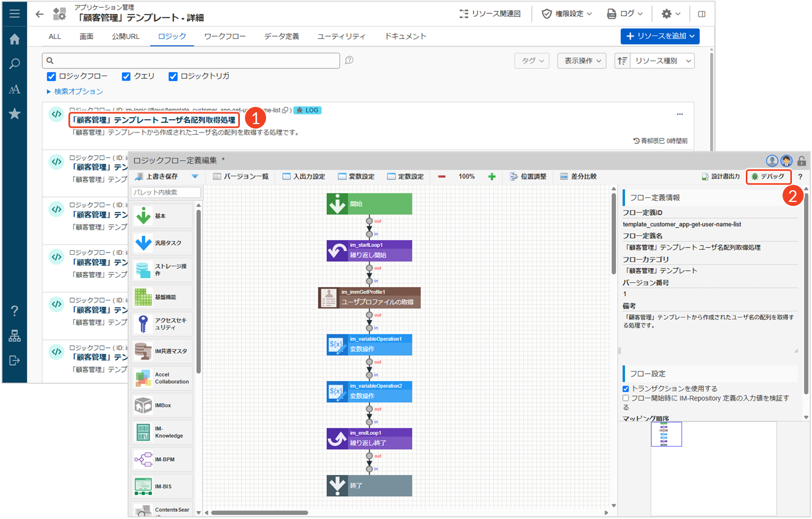Image resolution: width=812 pixels, height=519 pixels.
Task: Click the resource search input field
Action: (191, 61)
